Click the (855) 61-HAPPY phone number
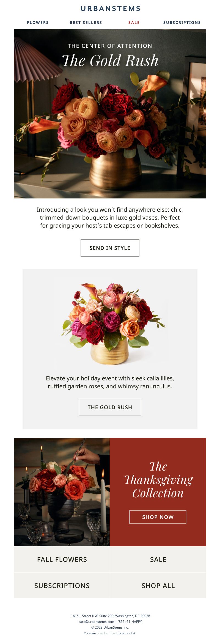The image size is (220, 644). [x=130, y=621]
